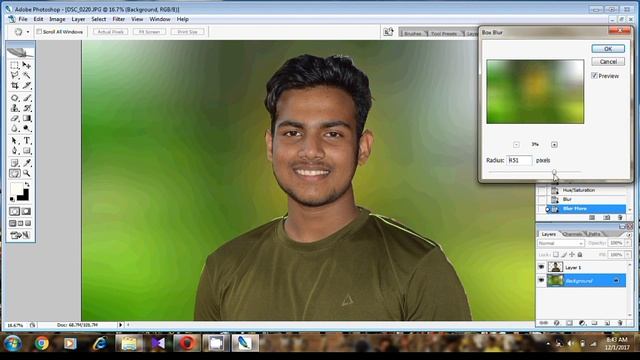Select the Type tool

click(27, 141)
